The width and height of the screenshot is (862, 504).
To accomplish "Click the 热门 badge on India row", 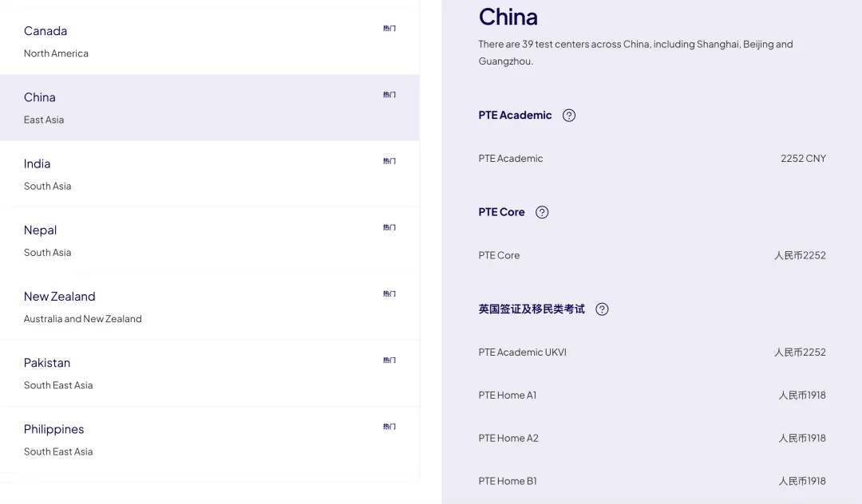I will tap(389, 161).
